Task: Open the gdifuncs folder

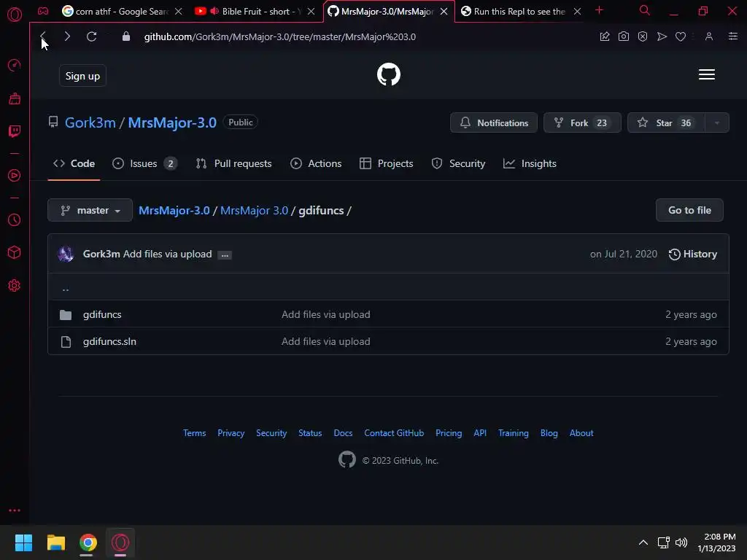Action: [102, 314]
